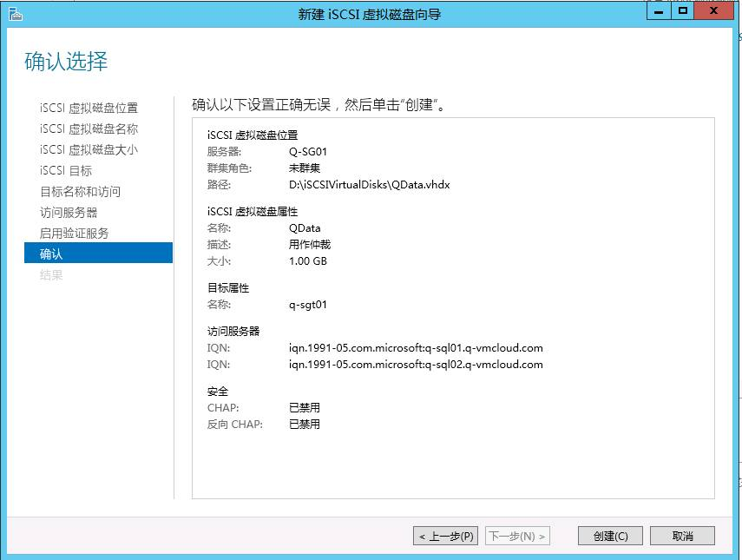Image resolution: width=742 pixels, height=560 pixels.
Task: Select the 启用验证服务 step
Action: [75, 233]
